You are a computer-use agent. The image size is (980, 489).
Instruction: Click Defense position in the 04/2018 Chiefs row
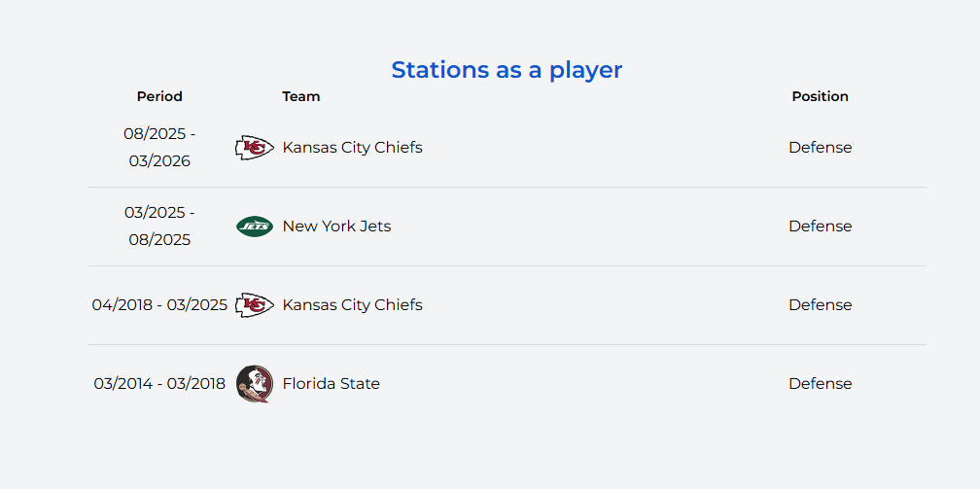pyautogui.click(x=820, y=305)
